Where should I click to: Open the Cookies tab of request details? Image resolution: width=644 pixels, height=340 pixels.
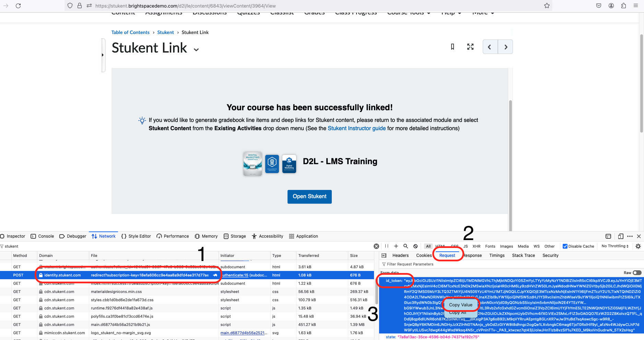click(x=424, y=256)
